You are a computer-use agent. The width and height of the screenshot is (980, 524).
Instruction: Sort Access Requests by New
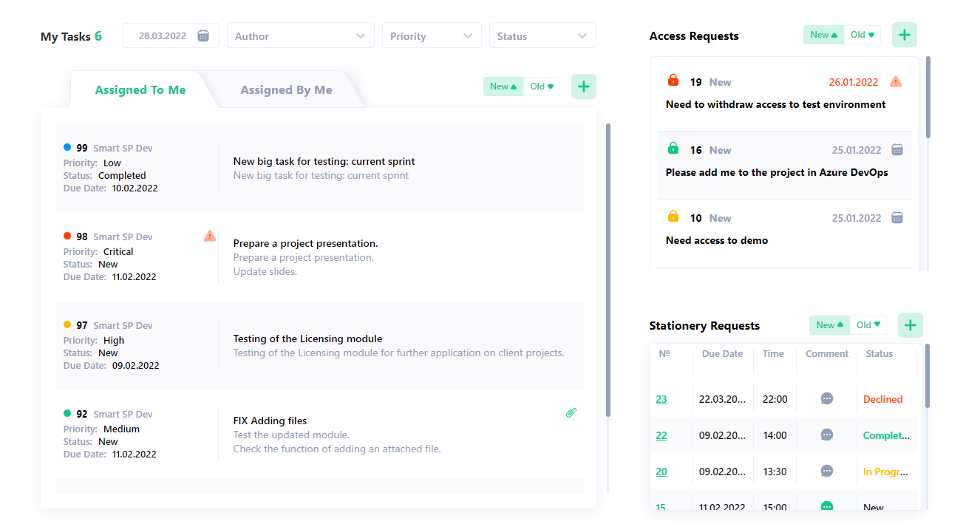coord(823,35)
